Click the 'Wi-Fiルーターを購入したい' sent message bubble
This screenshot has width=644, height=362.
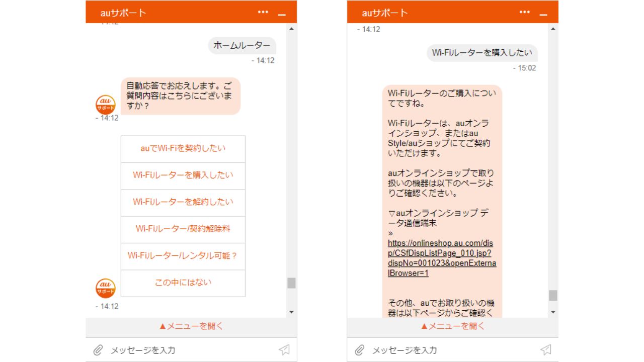482,53
